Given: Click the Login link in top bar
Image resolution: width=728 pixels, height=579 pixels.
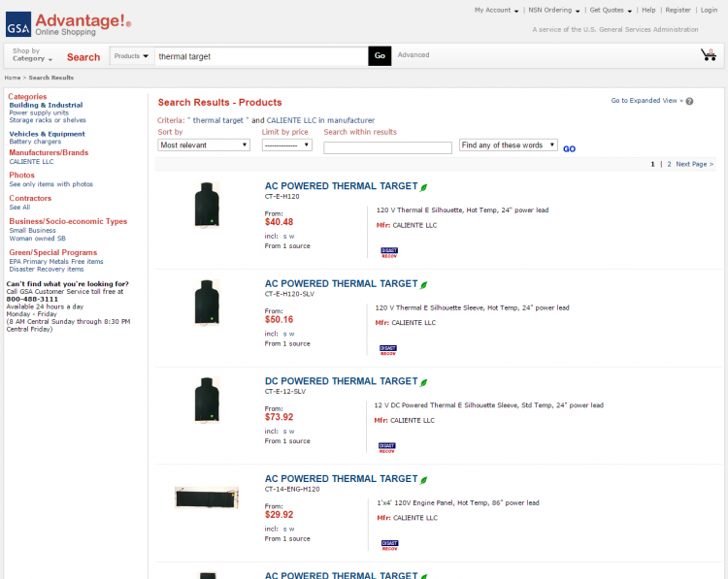Looking at the screenshot, I should click(709, 11).
